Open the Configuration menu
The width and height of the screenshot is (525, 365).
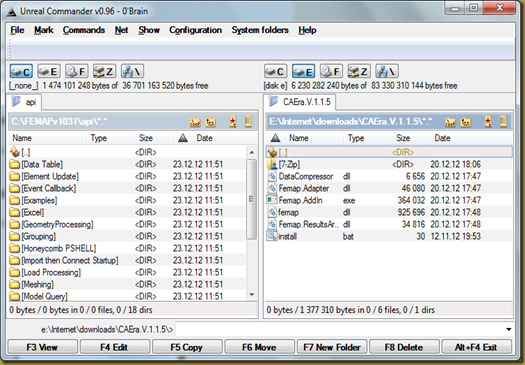point(195,30)
